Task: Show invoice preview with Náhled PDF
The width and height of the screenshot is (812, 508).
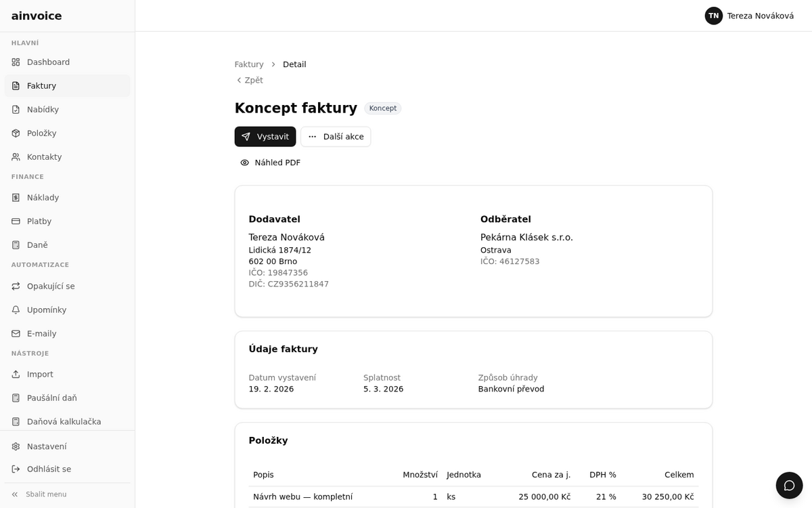Action: click(271, 163)
